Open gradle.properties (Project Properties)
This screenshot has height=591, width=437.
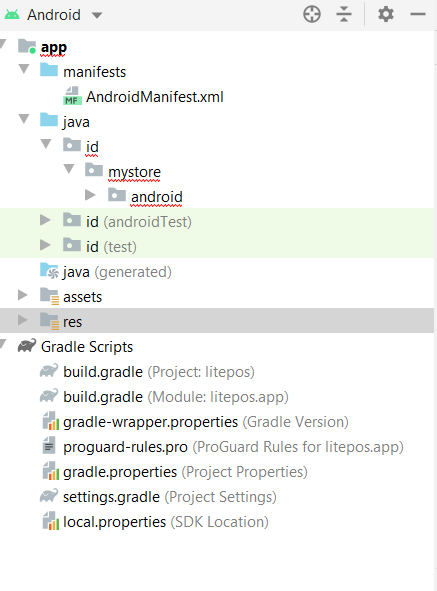(x=185, y=472)
